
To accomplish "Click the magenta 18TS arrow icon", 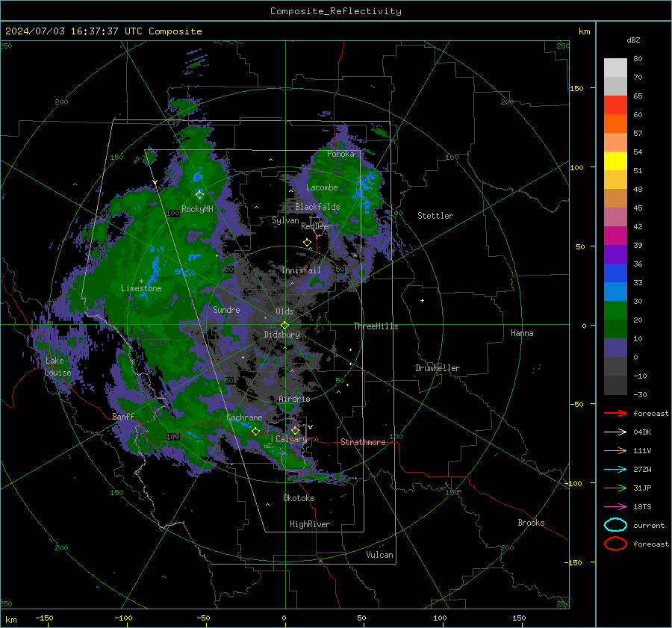I will [615, 507].
